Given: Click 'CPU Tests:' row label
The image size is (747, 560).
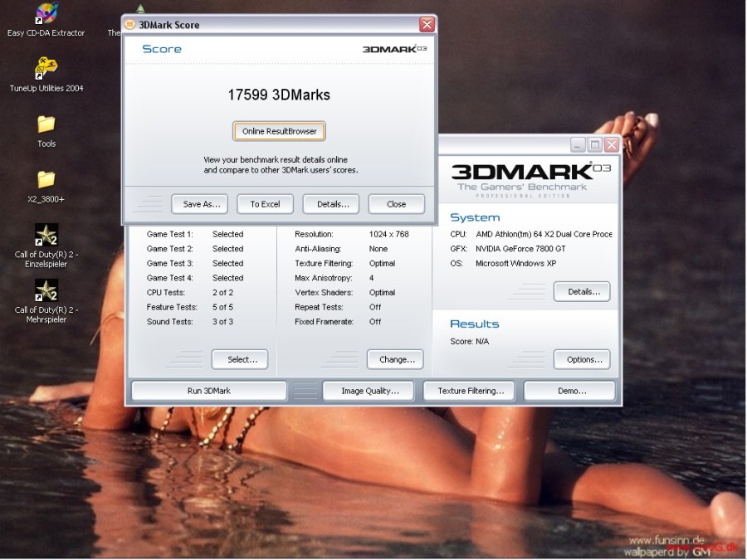Looking at the screenshot, I should pyautogui.click(x=165, y=292).
